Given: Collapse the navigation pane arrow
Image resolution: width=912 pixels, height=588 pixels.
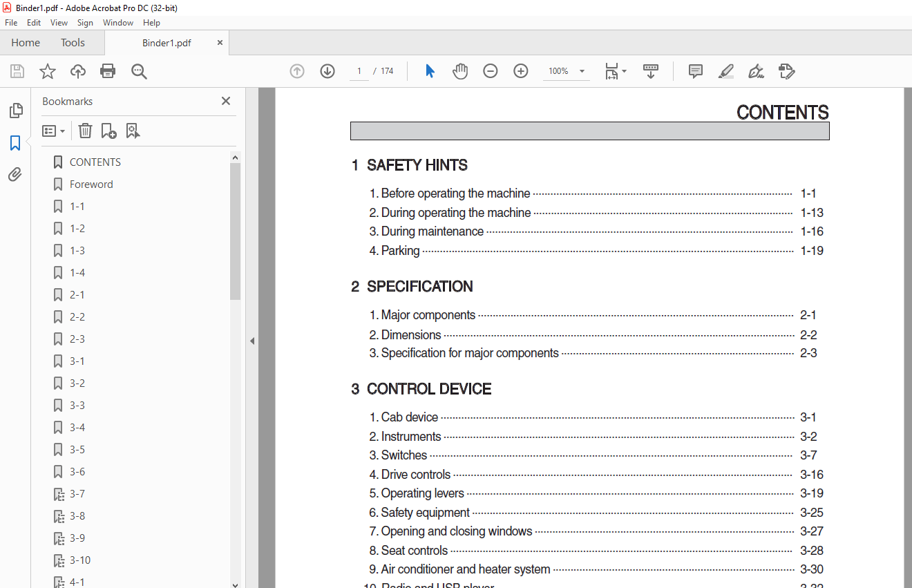Looking at the screenshot, I should tap(252, 341).
